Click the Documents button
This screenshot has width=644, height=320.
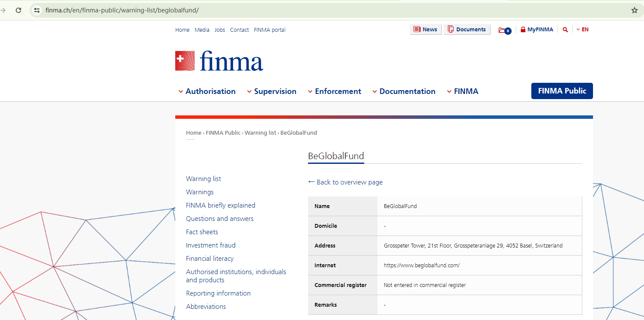(467, 30)
